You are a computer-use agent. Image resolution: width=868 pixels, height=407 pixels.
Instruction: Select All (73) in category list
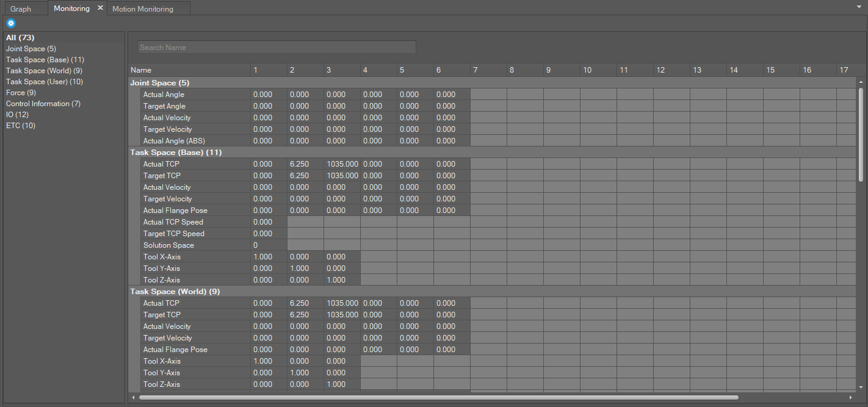point(20,38)
